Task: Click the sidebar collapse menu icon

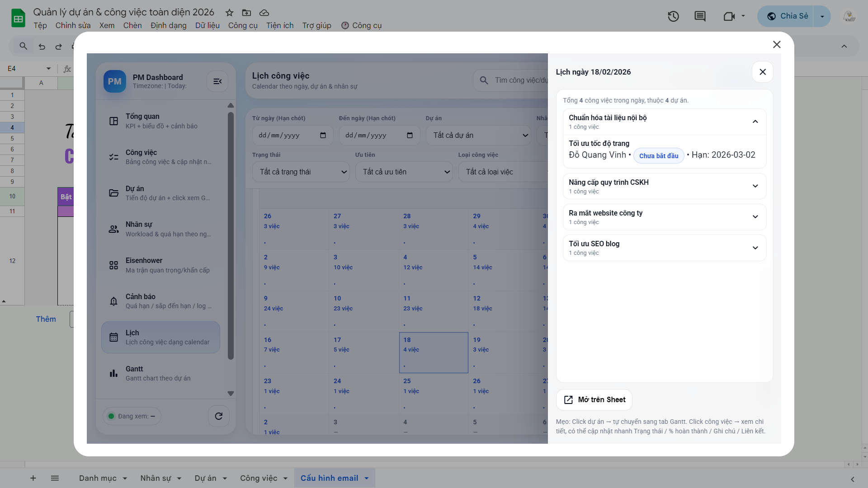Action: (x=217, y=81)
